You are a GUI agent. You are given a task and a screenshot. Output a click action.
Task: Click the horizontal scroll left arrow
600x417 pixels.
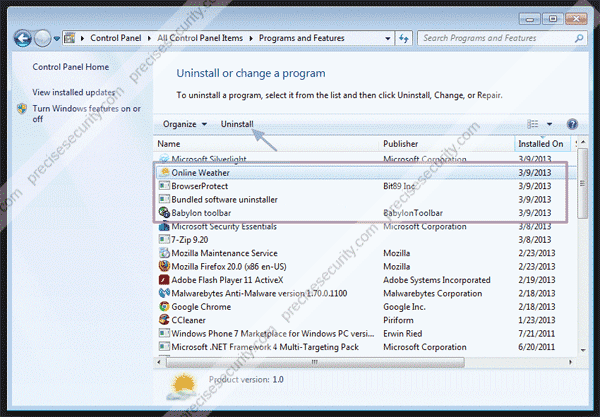160,362
